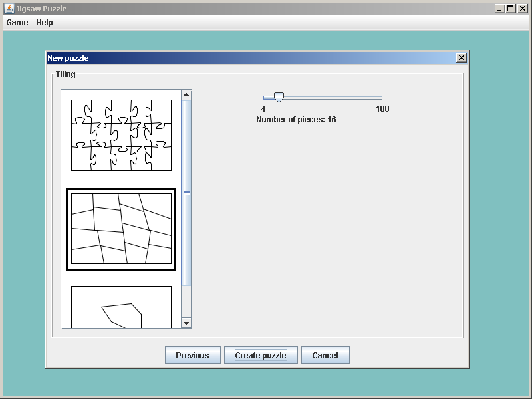Close the Jigsaw Puzzle main window

tap(521, 9)
